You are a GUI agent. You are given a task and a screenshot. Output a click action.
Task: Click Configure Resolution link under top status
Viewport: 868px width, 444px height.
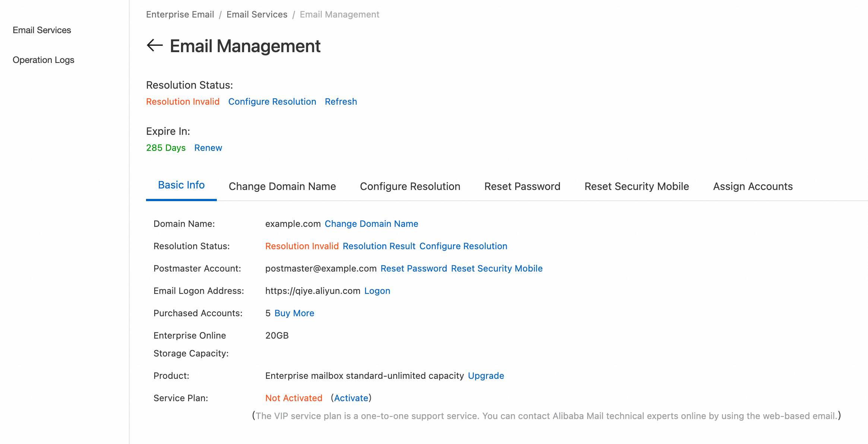tap(272, 102)
